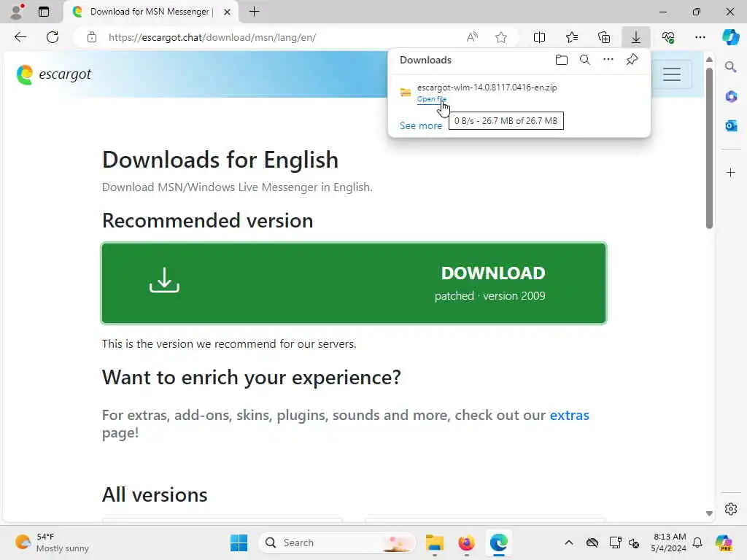This screenshot has height=560, width=747.
Task: Click the taskbar Search box
Action: (337, 542)
